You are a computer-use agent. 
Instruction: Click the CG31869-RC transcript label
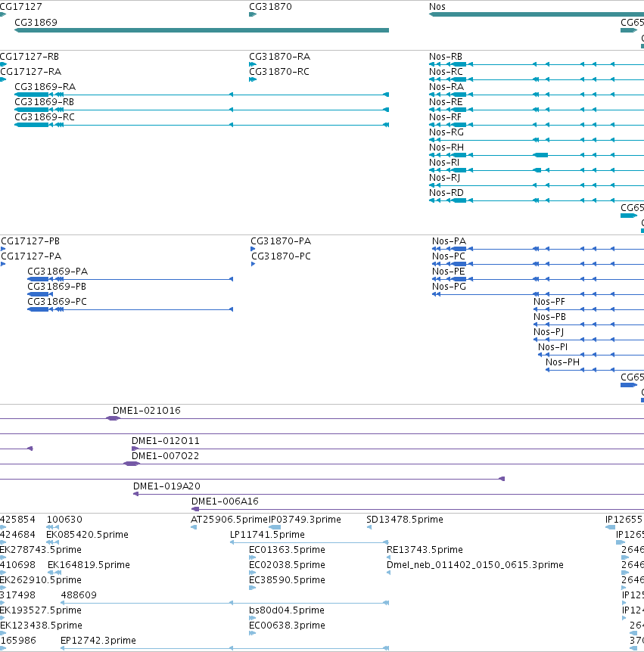(45, 117)
